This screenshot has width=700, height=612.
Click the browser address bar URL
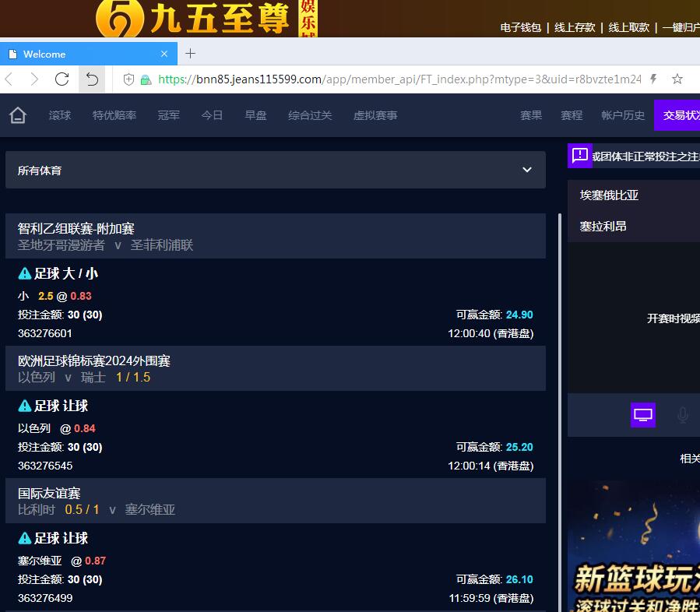tap(399, 79)
